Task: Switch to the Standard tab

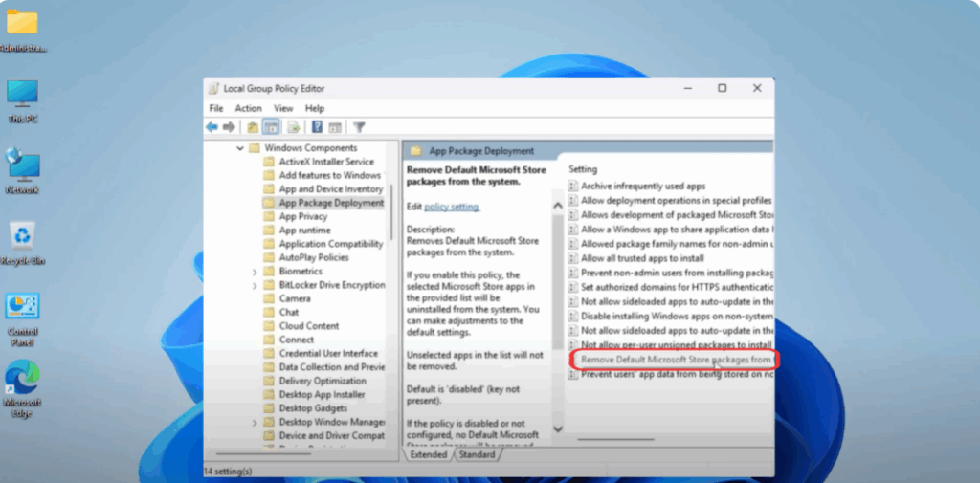Action: click(477, 454)
